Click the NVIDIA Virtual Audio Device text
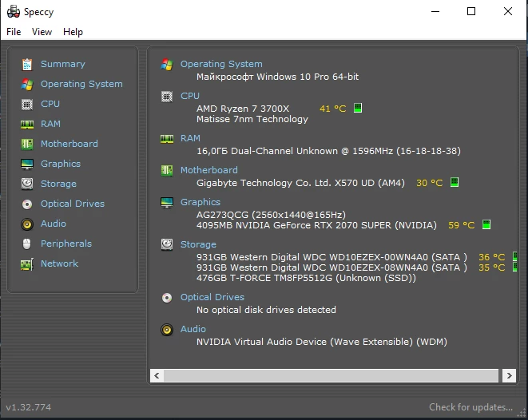Viewport: 528px width, 420px height. coord(322,342)
